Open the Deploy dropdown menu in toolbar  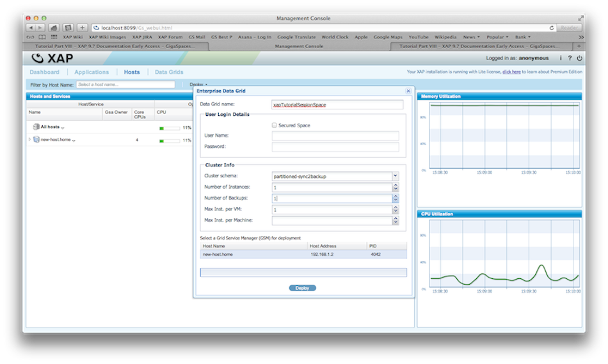[198, 84]
